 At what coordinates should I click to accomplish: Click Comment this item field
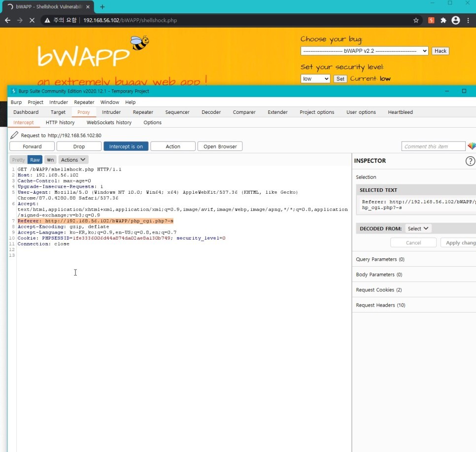[433, 146]
